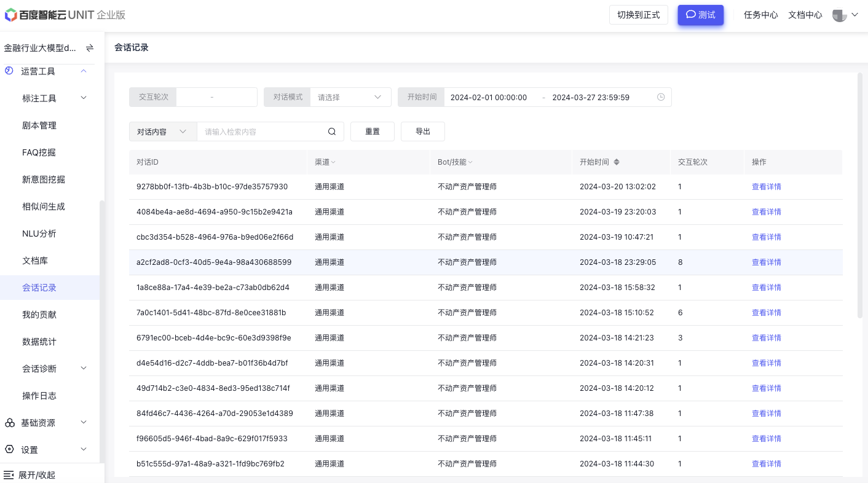
Task: Click the 基础资源 sidebar icon
Action: tap(10, 423)
